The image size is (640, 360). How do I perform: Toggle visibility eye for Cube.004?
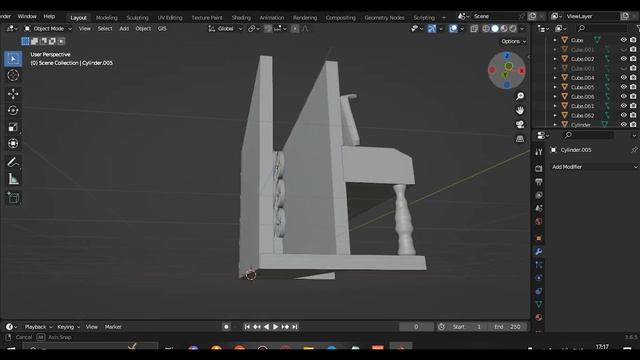623,78
